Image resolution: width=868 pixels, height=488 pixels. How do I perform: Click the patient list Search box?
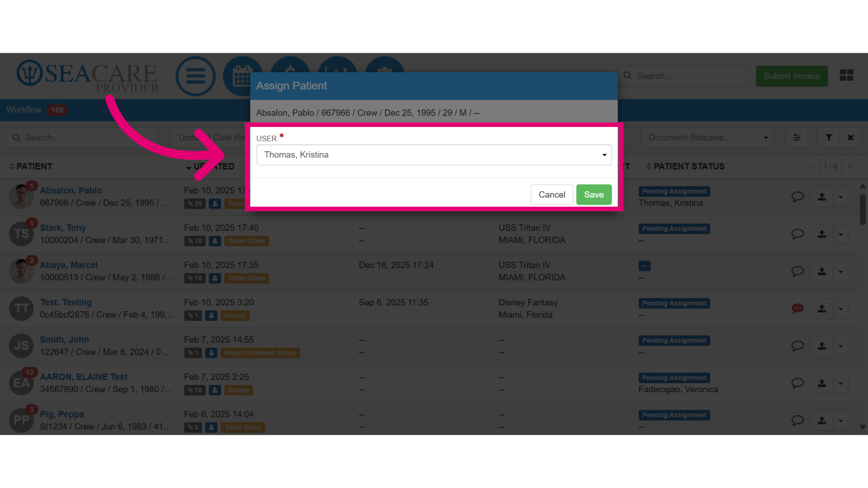pyautogui.click(x=82, y=137)
